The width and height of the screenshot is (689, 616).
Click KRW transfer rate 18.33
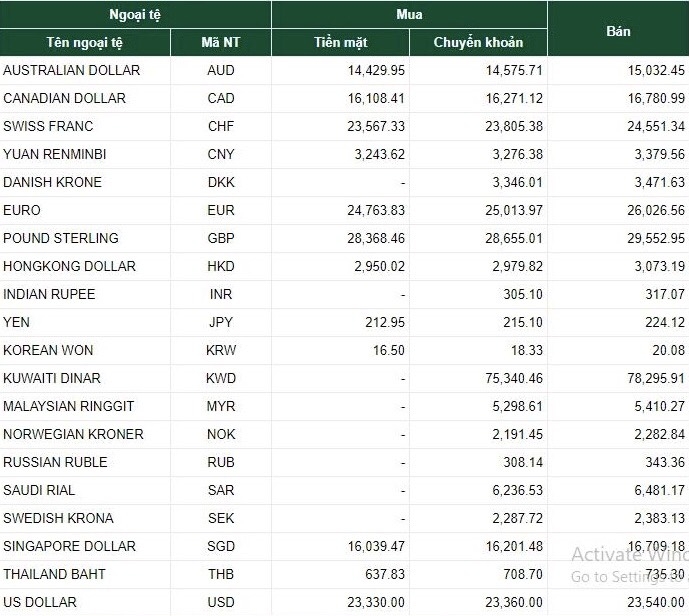coord(527,351)
